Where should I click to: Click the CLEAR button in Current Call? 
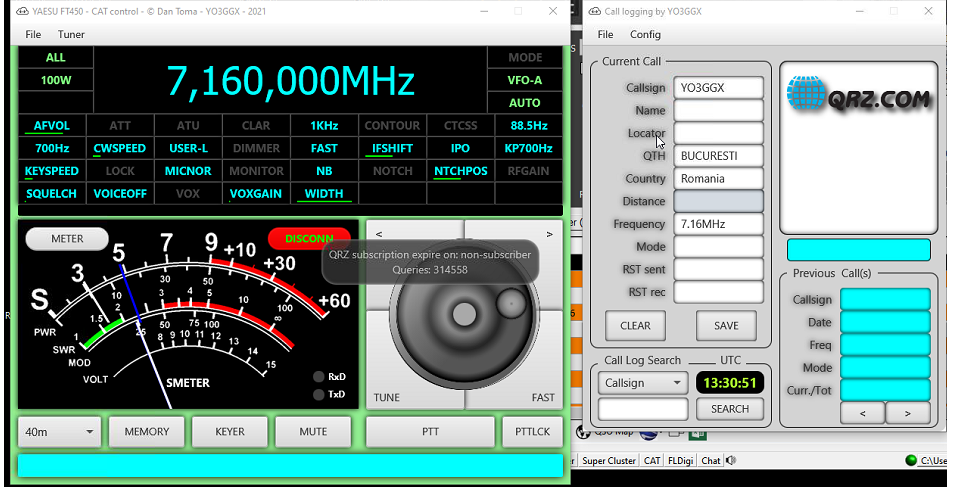[x=635, y=326]
